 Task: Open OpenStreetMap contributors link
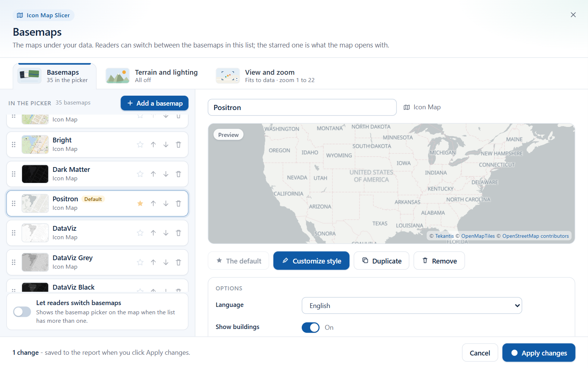coord(535,236)
